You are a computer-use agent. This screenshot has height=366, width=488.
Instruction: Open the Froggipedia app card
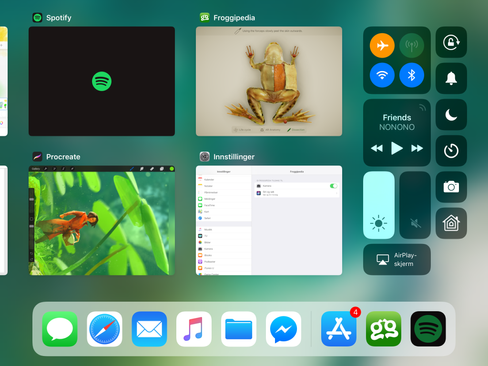[x=269, y=81]
